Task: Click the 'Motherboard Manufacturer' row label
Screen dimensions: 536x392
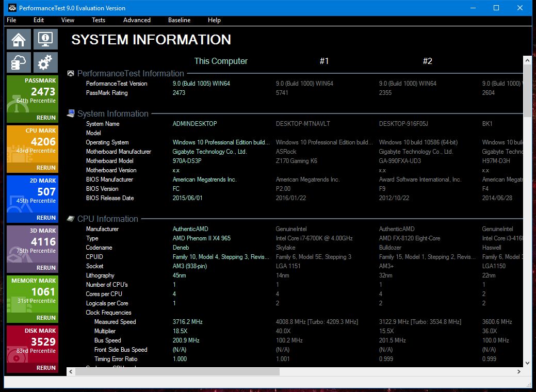Action: [118, 152]
